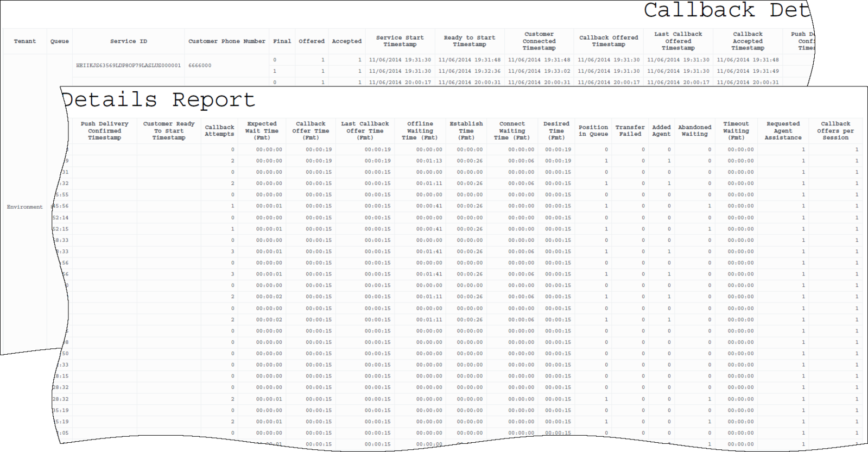Viewport: 868px width, 452px height.
Task: Select the phone number 6666000 cell
Action: [x=200, y=66]
